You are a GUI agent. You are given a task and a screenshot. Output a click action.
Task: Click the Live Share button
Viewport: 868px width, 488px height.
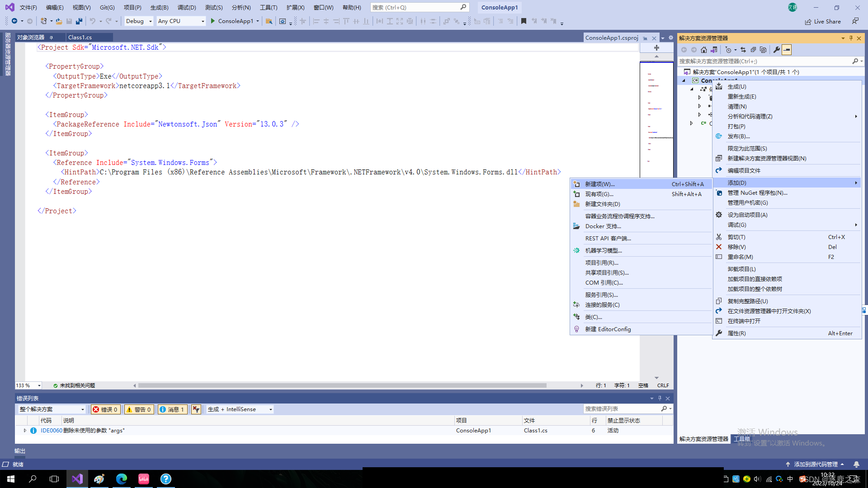pyautogui.click(x=823, y=21)
